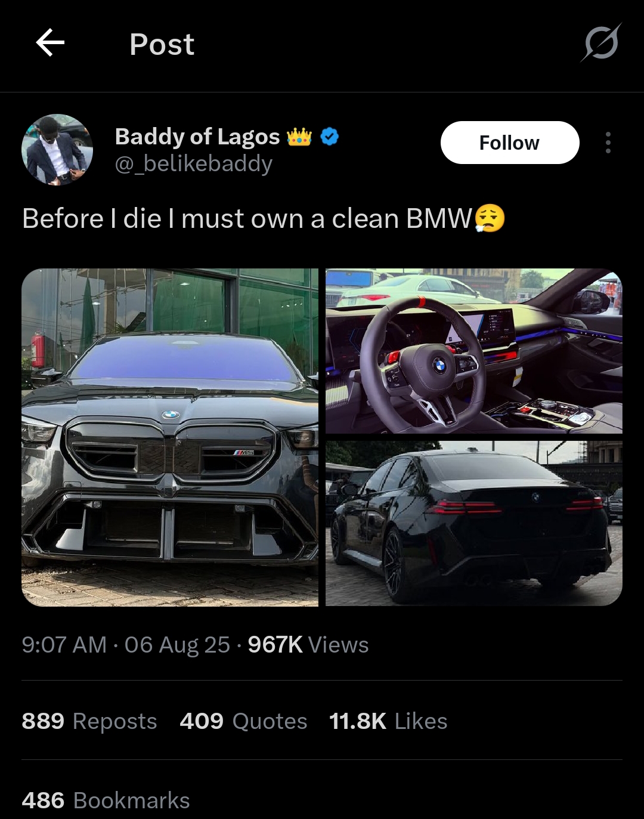
Task: Open the BMW front grille photo
Action: point(170,437)
